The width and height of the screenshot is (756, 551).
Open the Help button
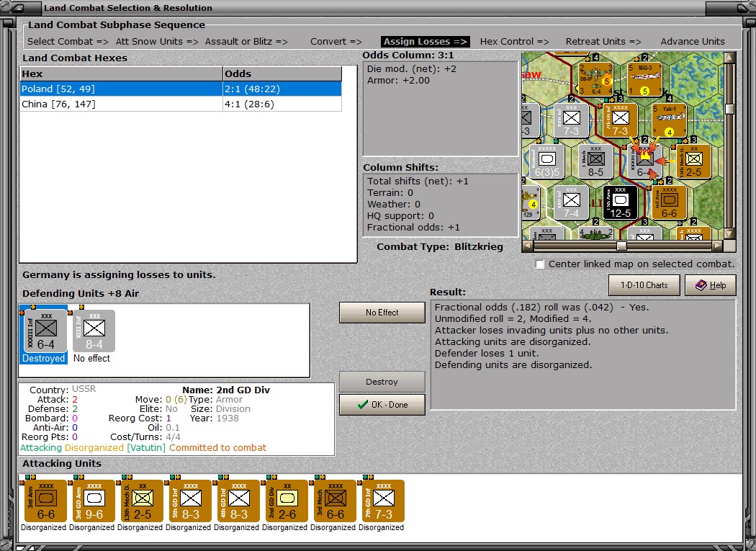click(x=711, y=285)
